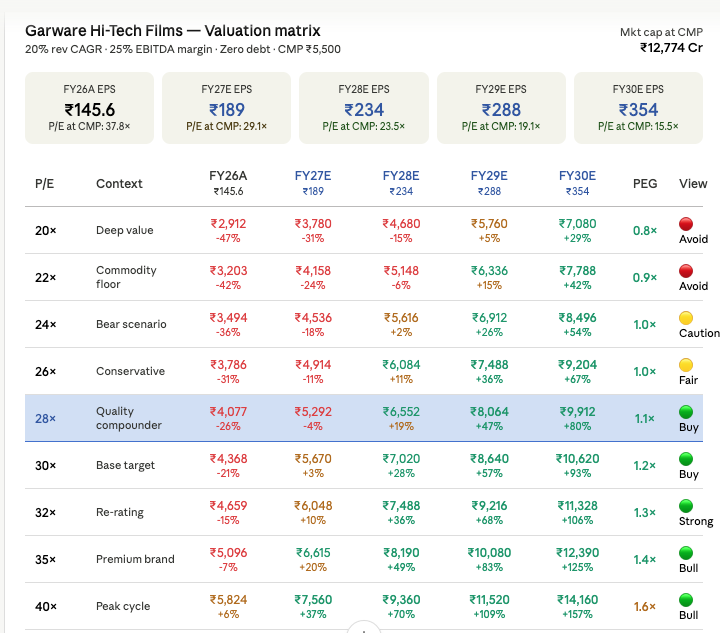Click the FY27E column header

click(x=313, y=183)
